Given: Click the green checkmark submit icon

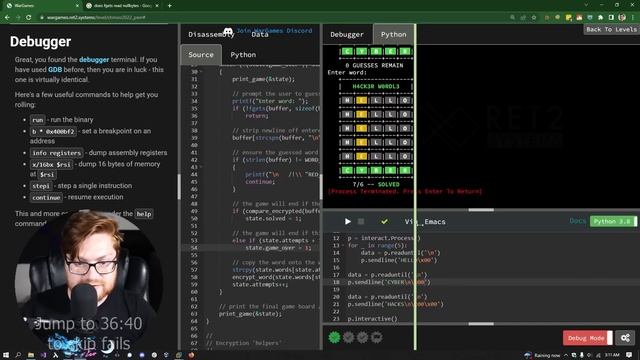Looking at the screenshot, I should pos(384,222).
